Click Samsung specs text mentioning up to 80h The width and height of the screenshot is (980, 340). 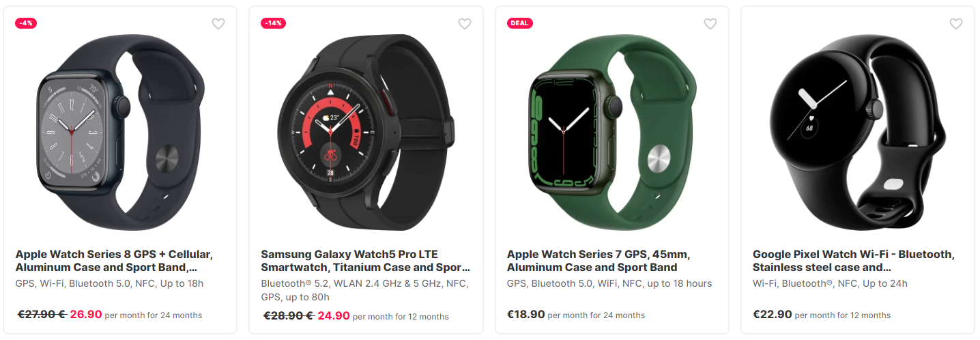(365, 290)
